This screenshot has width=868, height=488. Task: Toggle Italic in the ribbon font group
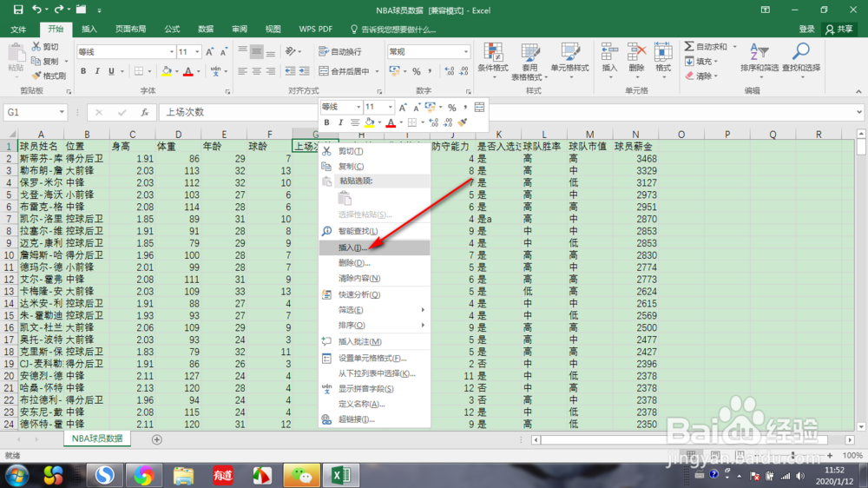tap(97, 71)
